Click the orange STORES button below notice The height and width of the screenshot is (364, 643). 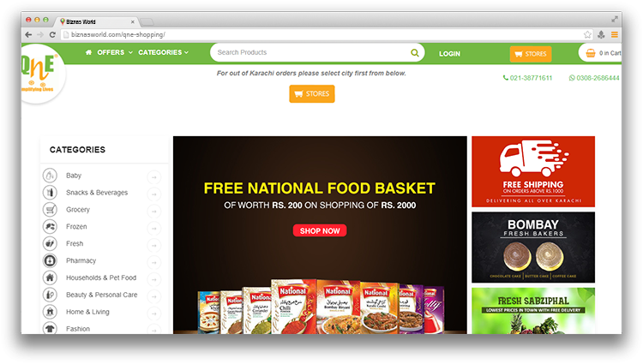pos(312,93)
